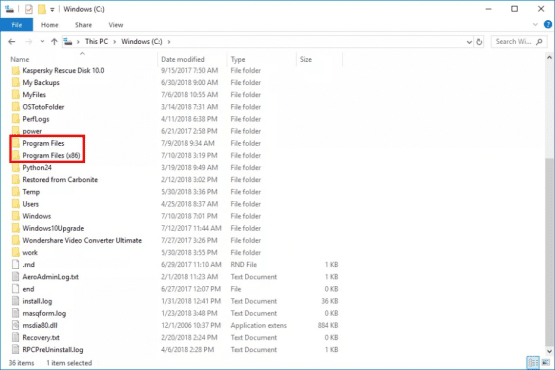Click the scrollbar up arrow
Viewport: 555px width, 370px height.
click(x=549, y=57)
